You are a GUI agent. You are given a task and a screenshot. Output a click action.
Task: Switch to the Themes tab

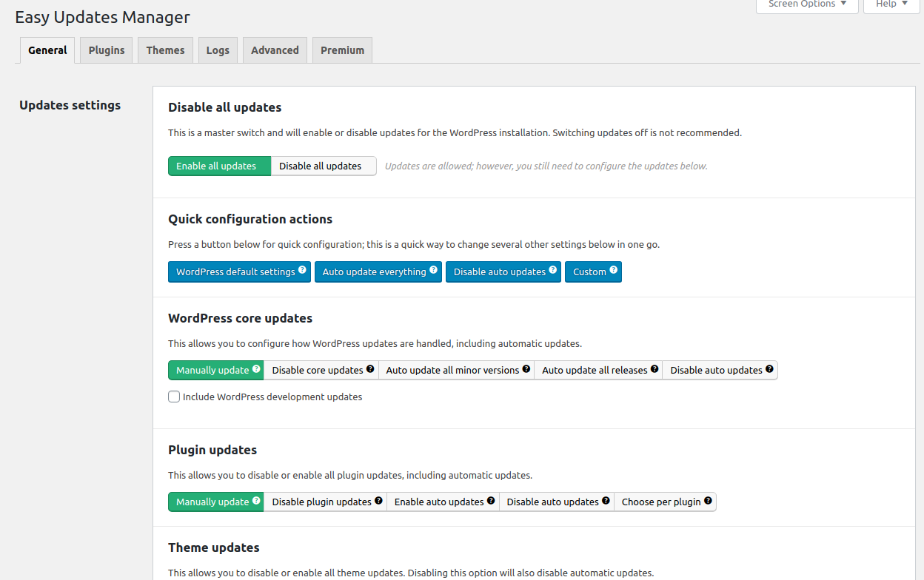(x=165, y=50)
